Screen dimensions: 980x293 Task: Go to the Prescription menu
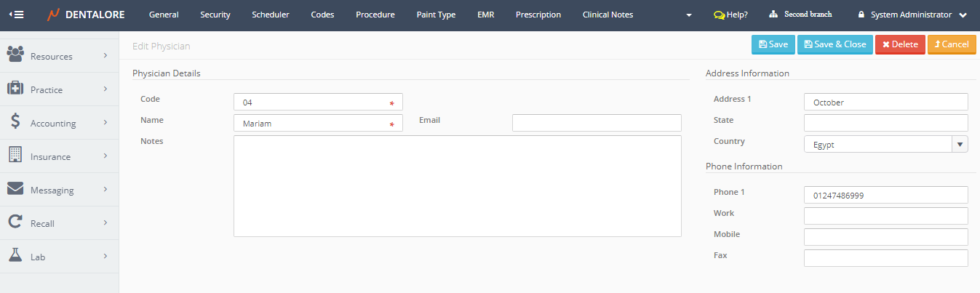pyautogui.click(x=538, y=15)
